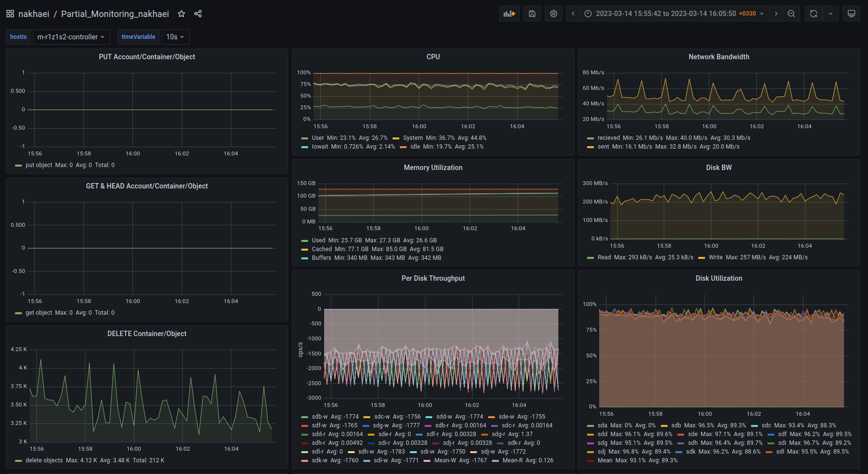Open the Per Disk Throughput panel title menu
868x474 pixels.
[433, 278]
